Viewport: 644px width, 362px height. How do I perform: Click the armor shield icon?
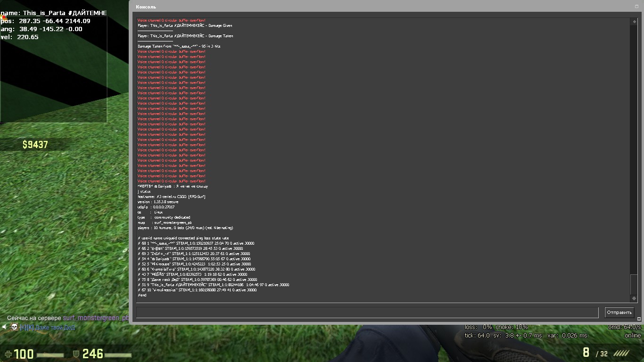pos(75,354)
